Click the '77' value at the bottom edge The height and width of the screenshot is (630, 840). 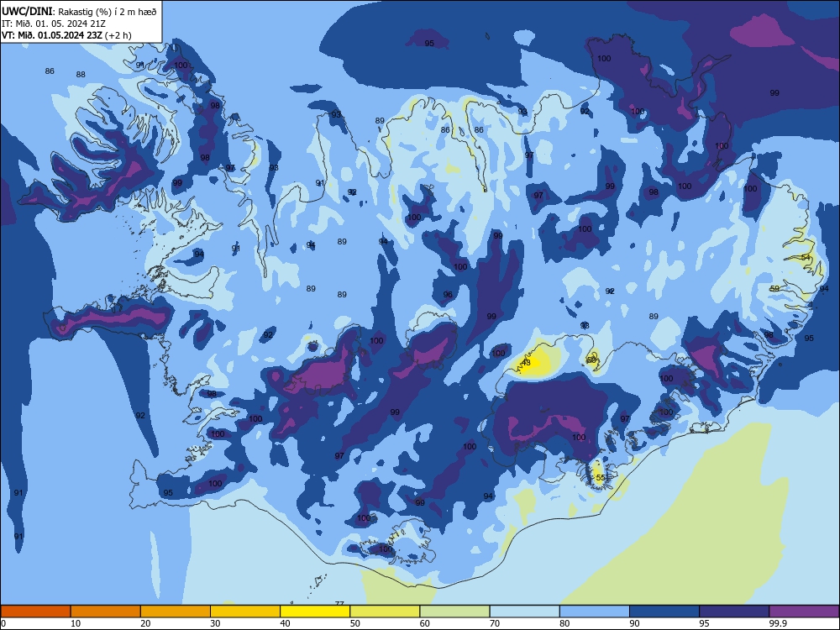pyautogui.click(x=339, y=603)
